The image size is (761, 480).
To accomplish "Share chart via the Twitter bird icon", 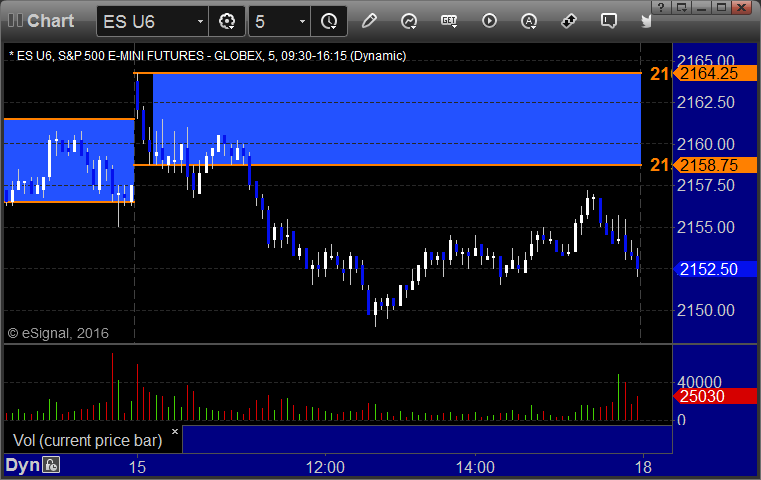I will [646, 21].
